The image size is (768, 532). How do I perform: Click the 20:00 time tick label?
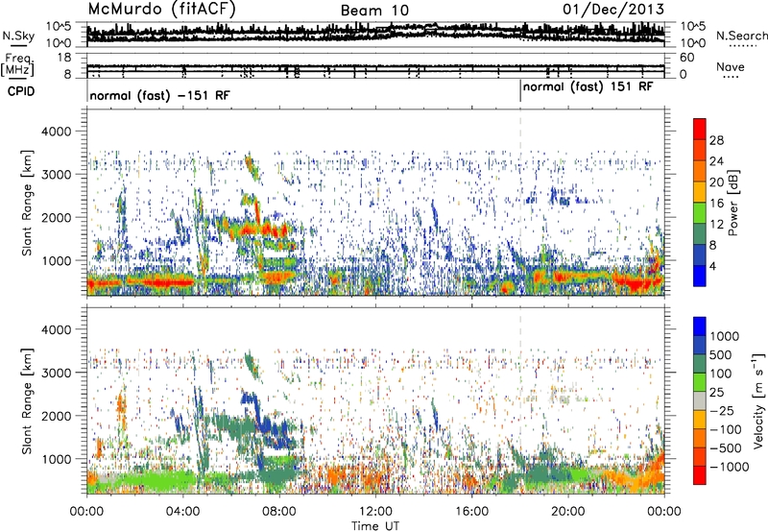[x=568, y=512]
